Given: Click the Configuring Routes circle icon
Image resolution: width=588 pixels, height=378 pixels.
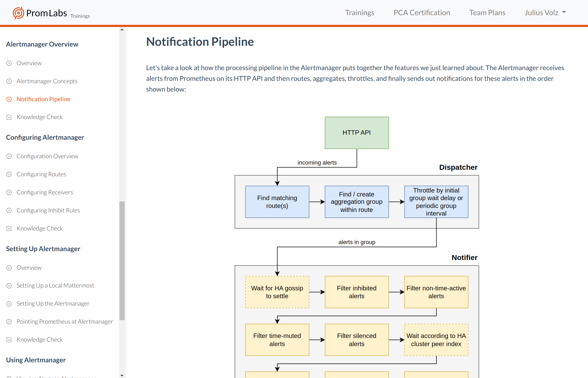Looking at the screenshot, I should click(x=9, y=174).
